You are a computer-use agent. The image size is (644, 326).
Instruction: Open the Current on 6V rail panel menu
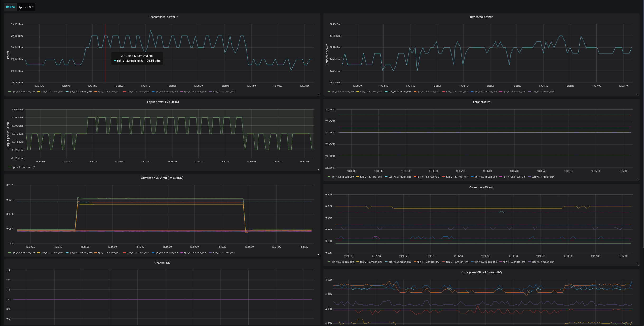(482, 187)
